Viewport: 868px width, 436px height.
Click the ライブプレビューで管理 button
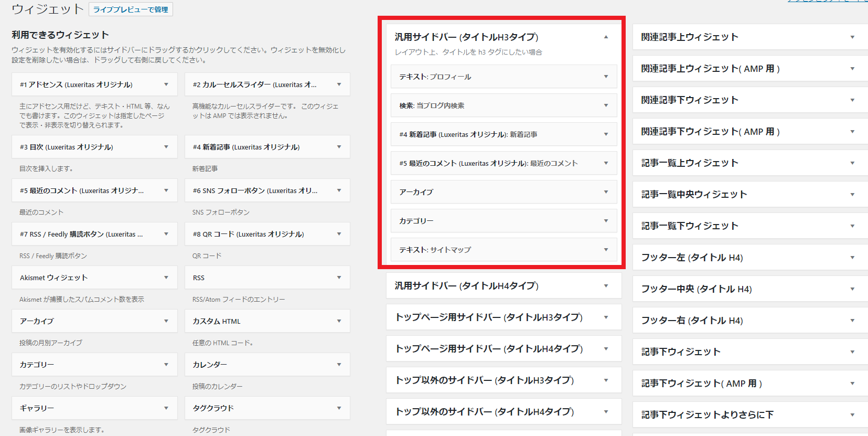pyautogui.click(x=131, y=9)
